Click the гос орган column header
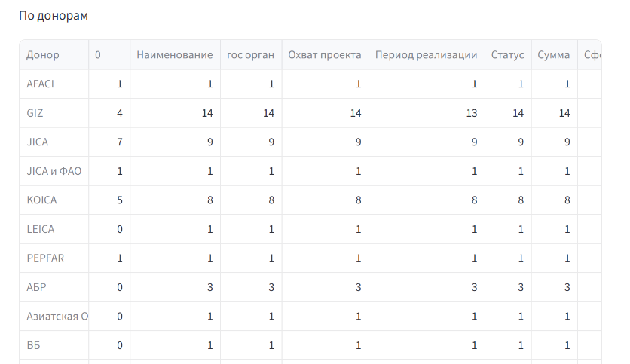The height and width of the screenshot is (364, 630). (250, 55)
